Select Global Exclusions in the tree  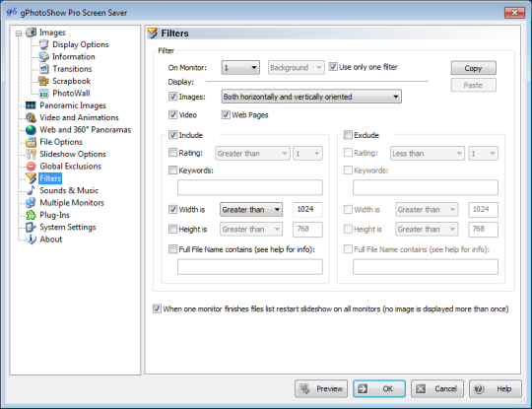pyautogui.click(x=70, y=167)
